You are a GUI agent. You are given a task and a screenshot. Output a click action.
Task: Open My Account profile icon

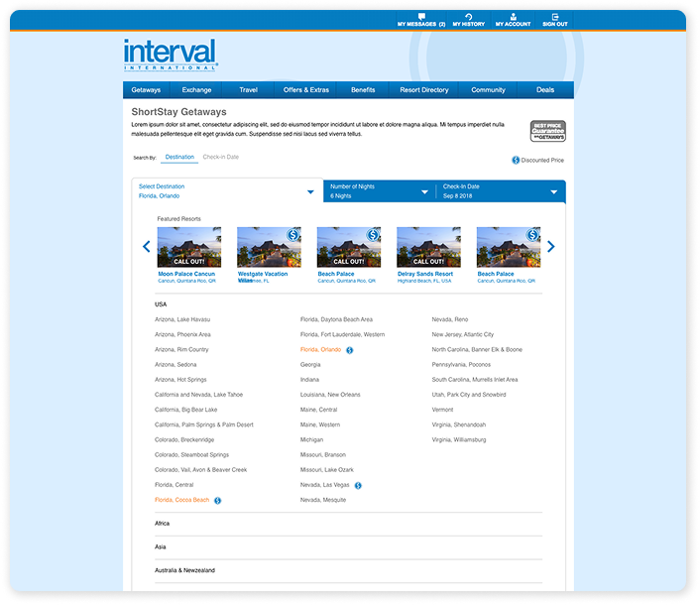point(513,17)
